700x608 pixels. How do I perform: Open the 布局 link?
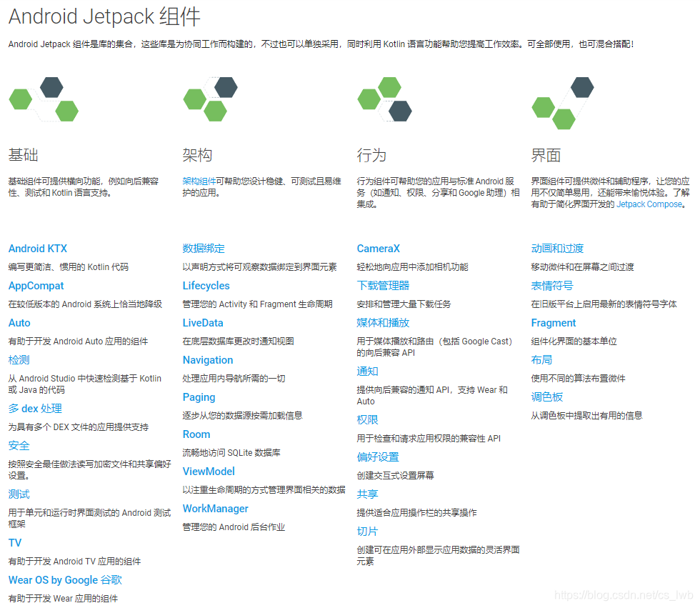(541, 360)
